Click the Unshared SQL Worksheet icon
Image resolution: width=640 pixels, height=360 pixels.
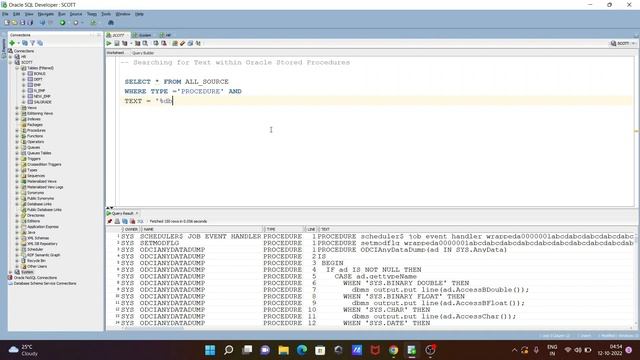[x=175, y=43]
